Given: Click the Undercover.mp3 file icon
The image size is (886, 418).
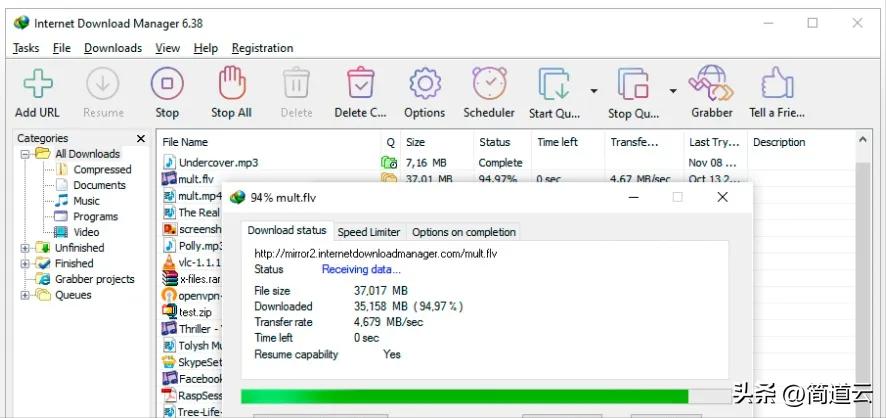Looking at the screenshot, I should pyautogui.click(x=169, y=162).
